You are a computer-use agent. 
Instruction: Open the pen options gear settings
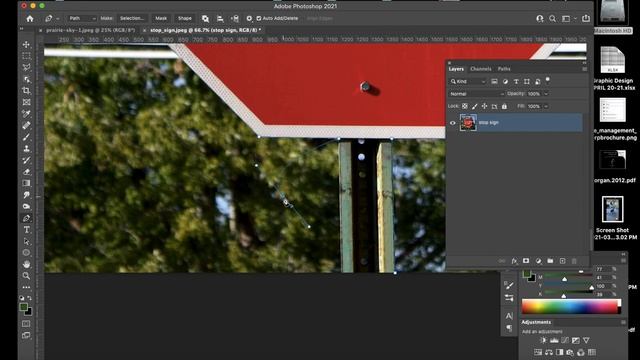coord(249,18)
